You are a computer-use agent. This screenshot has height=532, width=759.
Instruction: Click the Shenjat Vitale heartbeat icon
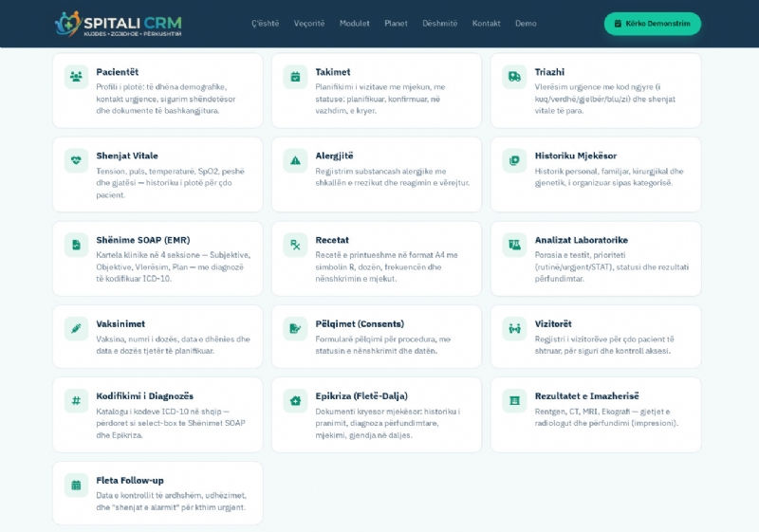76,160
